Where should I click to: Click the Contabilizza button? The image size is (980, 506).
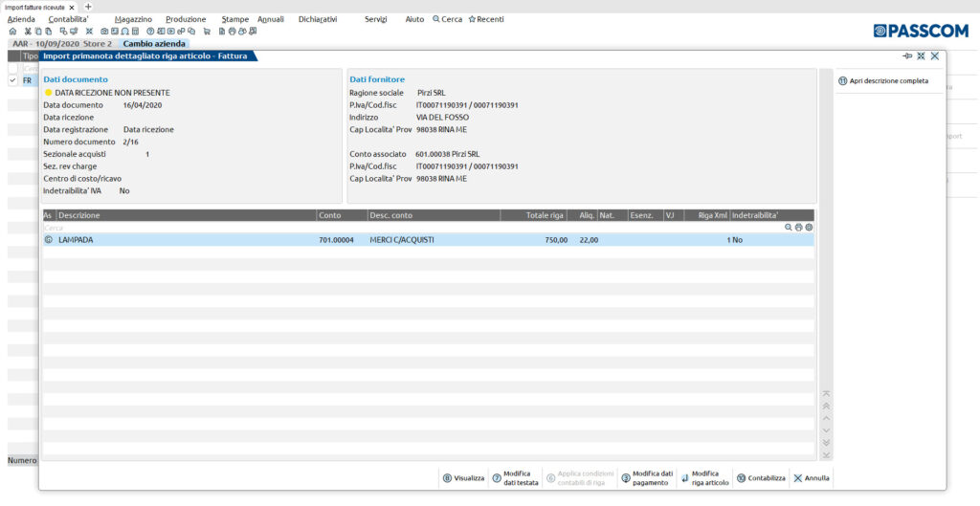[x=761, y=478]
